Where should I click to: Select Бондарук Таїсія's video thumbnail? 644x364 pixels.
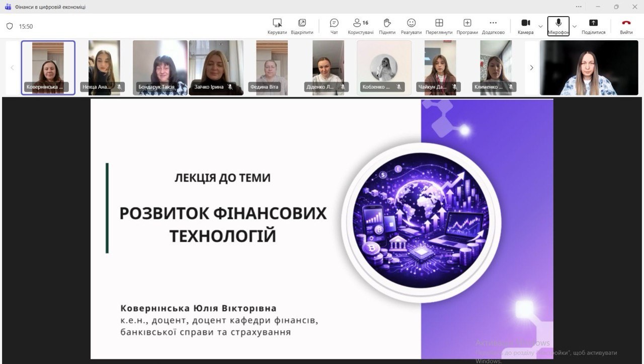[160, 67]
